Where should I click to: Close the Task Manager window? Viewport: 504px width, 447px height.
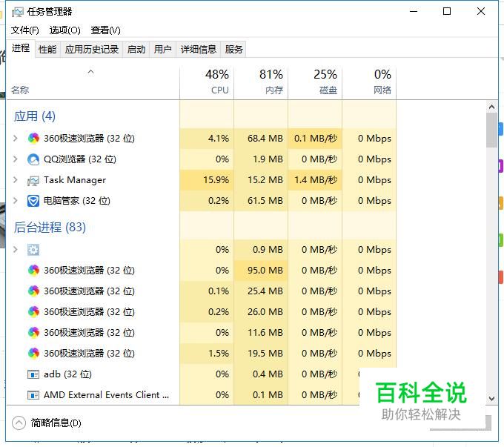[481, 12]
